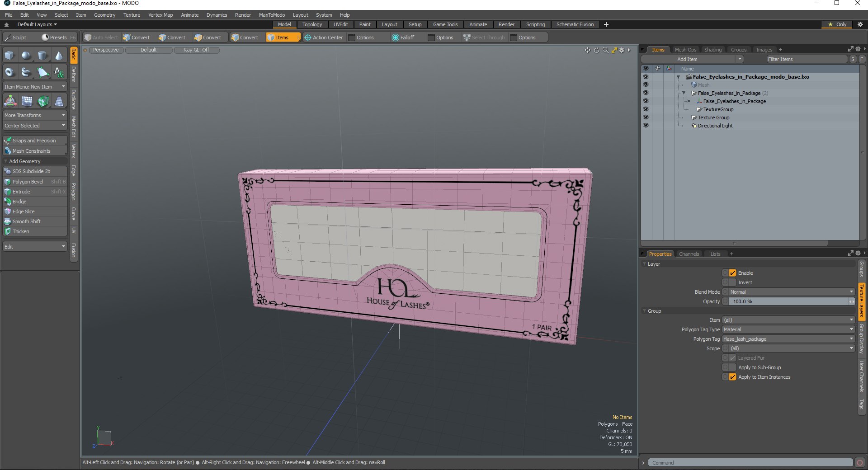The width and height of the screenshot is (868, 470).
Task: Switch to the Shading tab
Action: coord(713,50)
